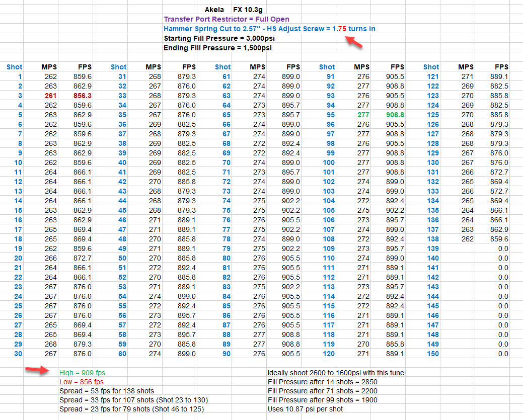Select the MPS value for shot 125
The height and width of the screenshot is (420, 523).
point(467,115)
